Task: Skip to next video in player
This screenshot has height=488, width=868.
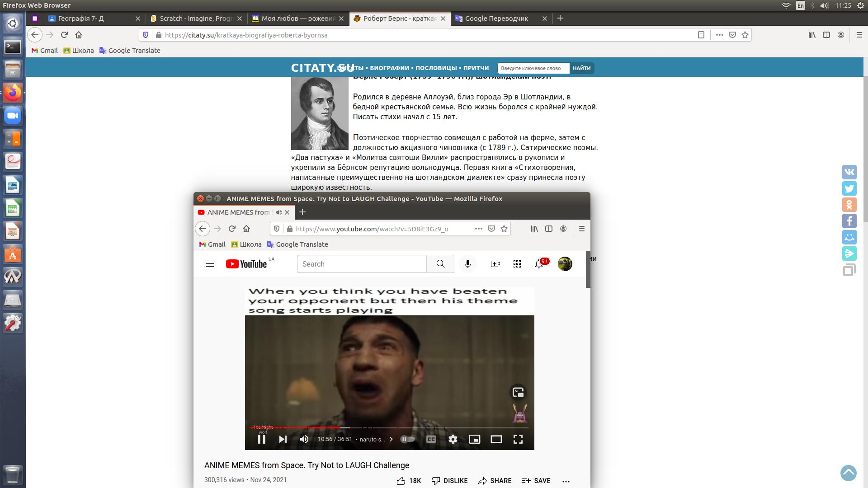Action: [x=283, y=439]
